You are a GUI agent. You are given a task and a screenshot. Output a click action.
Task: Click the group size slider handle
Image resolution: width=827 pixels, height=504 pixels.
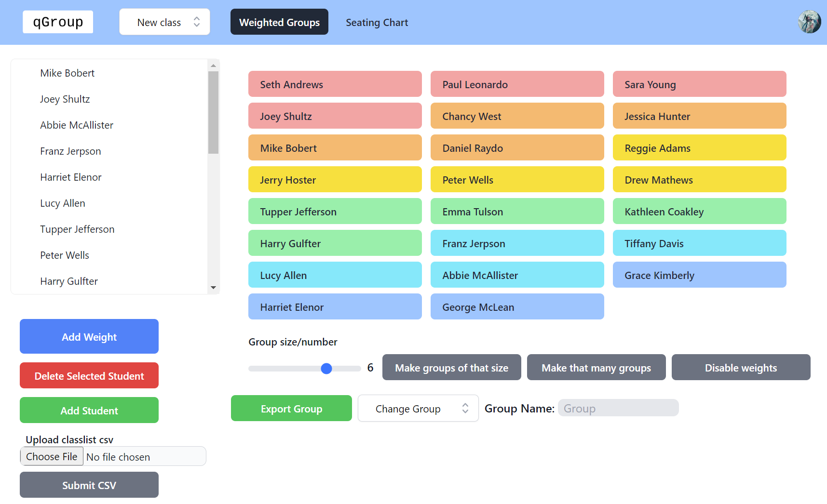click(326, 369)
